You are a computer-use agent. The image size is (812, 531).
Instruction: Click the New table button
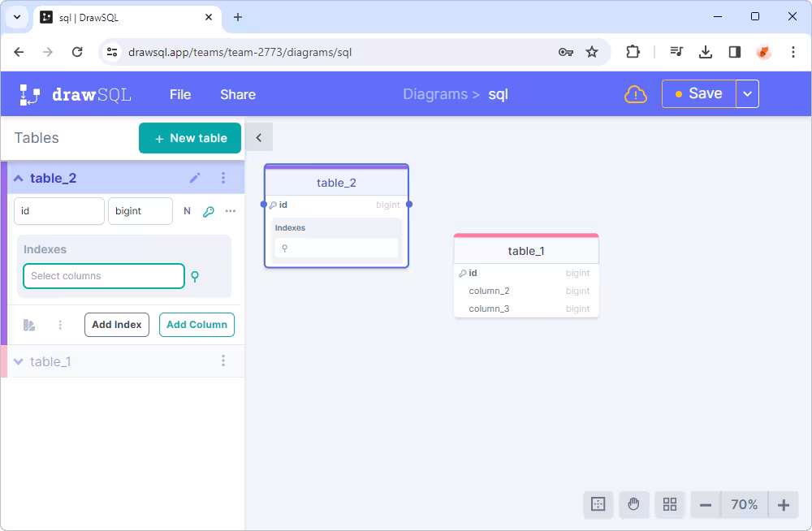190,138
